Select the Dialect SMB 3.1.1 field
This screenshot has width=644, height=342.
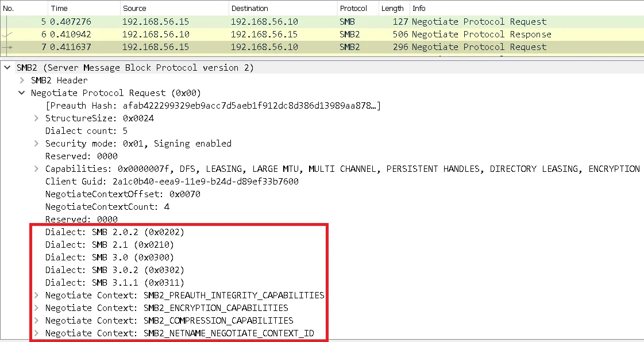tap(115, 282)
